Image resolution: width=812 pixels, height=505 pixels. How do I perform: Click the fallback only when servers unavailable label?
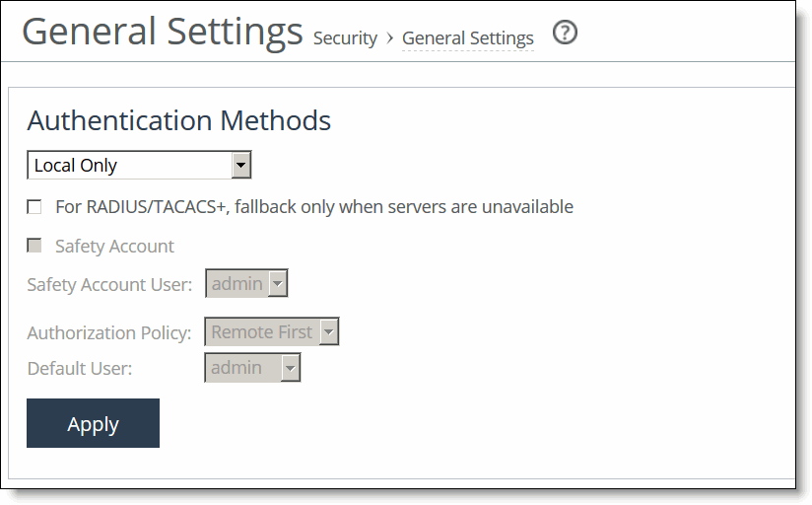[x=314, y=207]
